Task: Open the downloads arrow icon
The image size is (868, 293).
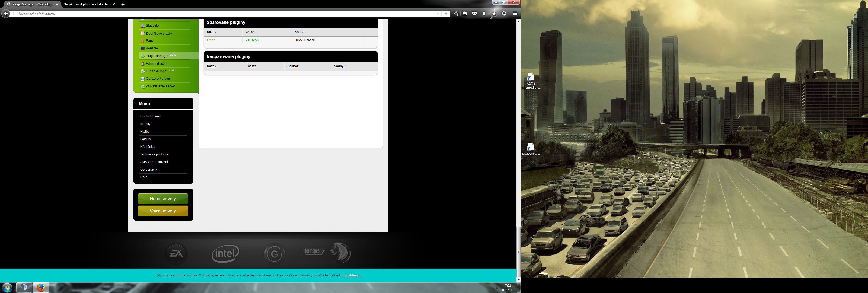Action: 484,14
